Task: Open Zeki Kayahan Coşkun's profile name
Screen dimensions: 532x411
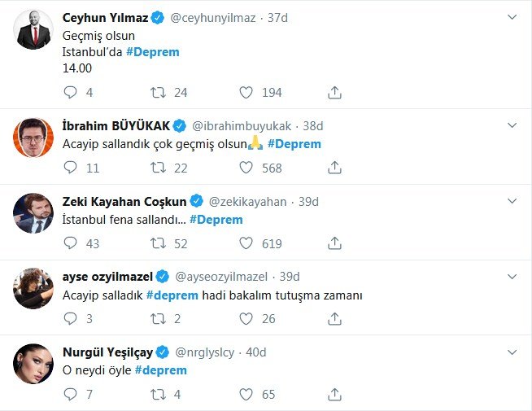Action: [x=125, y=201]
